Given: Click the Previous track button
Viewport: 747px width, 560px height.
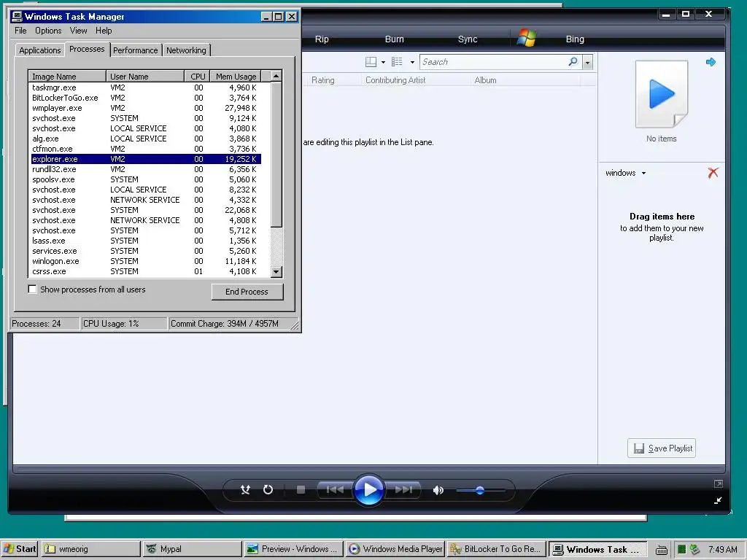Looking at the screenshot, I should pyautogui.click(x=335, y=489).
